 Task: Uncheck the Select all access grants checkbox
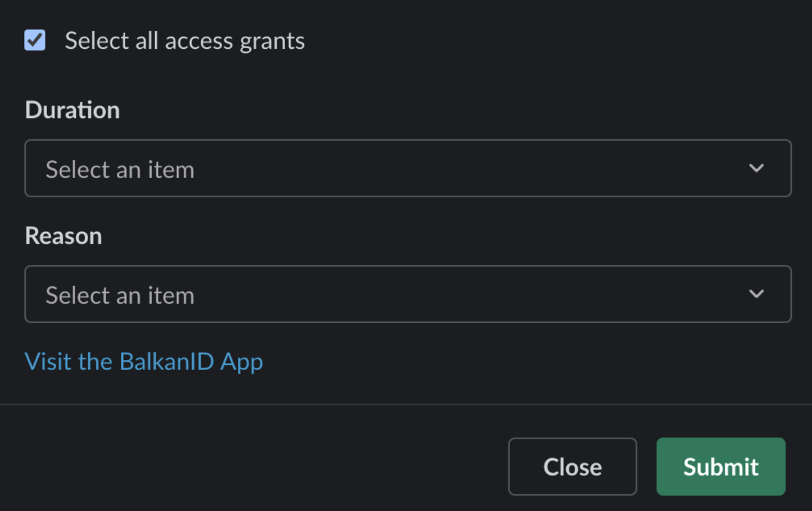coord(35,41)
